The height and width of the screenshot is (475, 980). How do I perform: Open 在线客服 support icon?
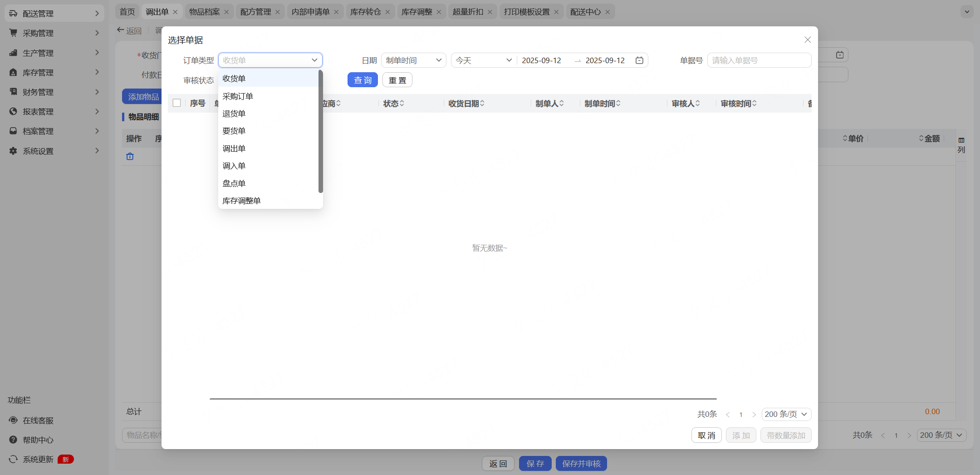coord(13,420)
